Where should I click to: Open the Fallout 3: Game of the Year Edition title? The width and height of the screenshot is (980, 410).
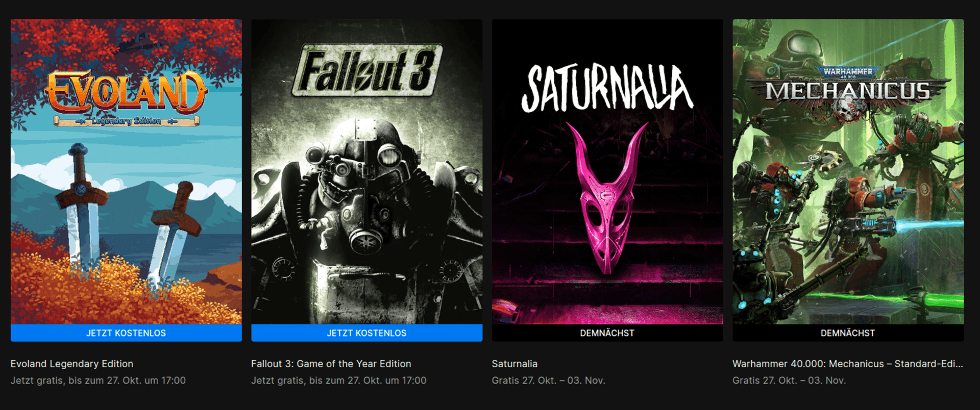pos(331,364)
